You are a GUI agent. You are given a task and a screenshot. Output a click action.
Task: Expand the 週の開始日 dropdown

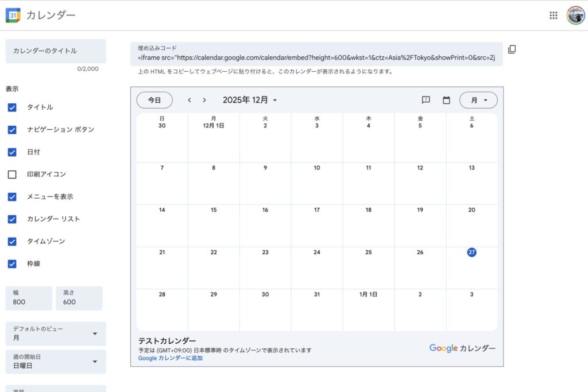click(x=56, y=362)
